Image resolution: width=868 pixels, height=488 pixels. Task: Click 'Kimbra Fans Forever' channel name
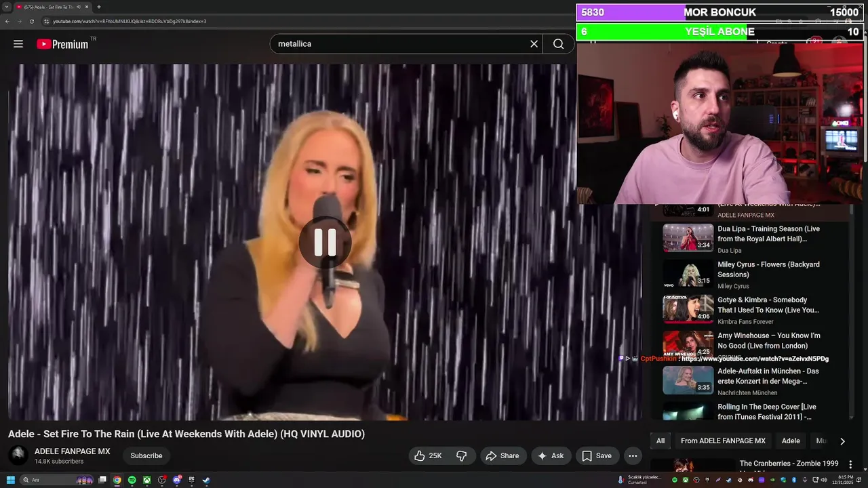pyautogui.click(x=745, y=322)
